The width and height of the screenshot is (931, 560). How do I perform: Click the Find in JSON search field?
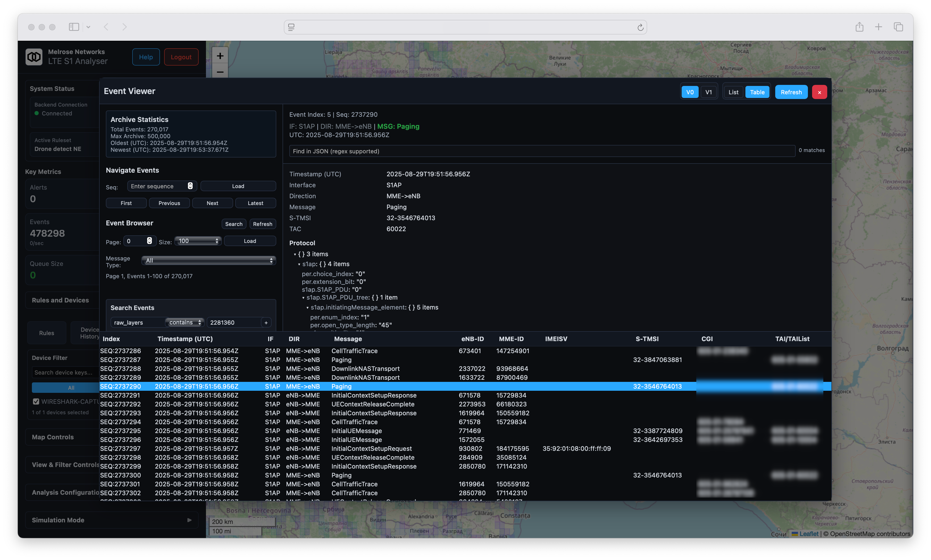click(x=542, y=151)
